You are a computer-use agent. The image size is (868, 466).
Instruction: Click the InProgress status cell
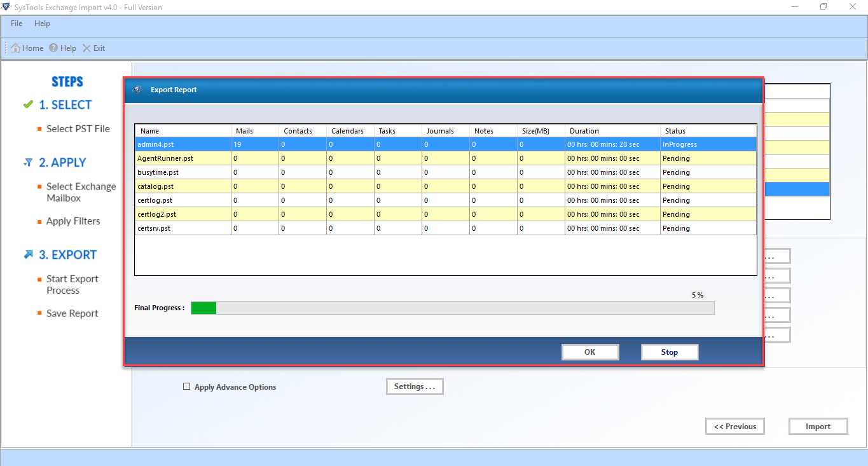708,144
